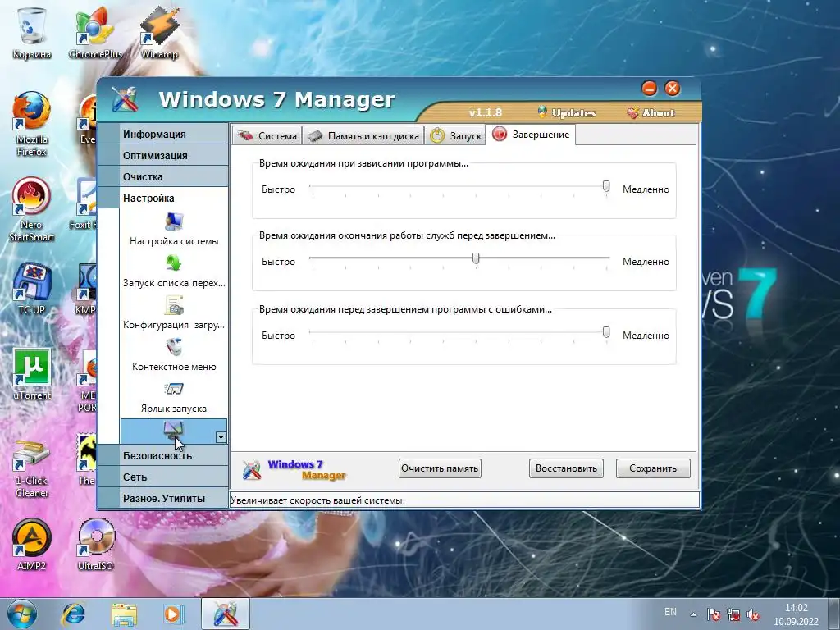Click the EN language indicator
The image size is (840, 630).
coord(670,612)
